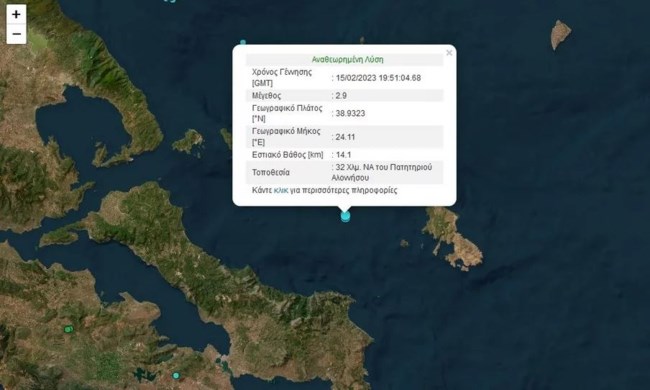Select the cyan marker near the bottom coast

coord(176,375)
